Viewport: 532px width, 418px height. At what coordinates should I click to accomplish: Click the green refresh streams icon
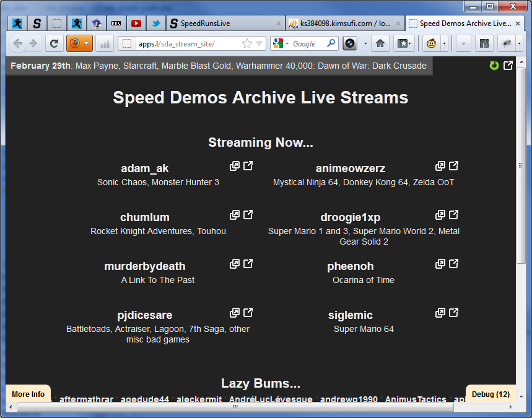(x=494, y=66)
